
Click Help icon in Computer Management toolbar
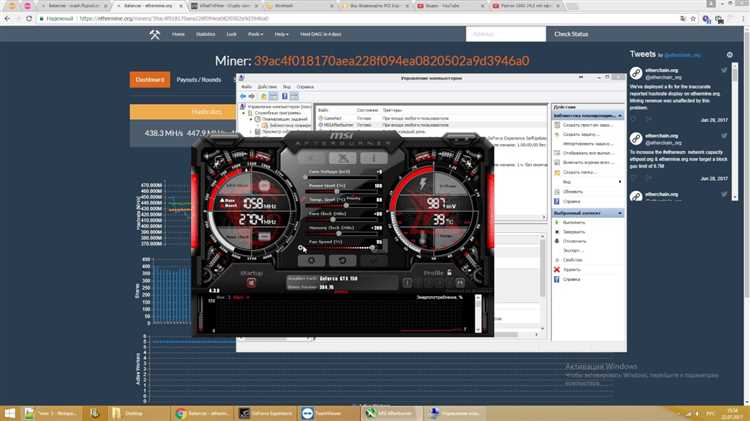click(x=284, y=96)
